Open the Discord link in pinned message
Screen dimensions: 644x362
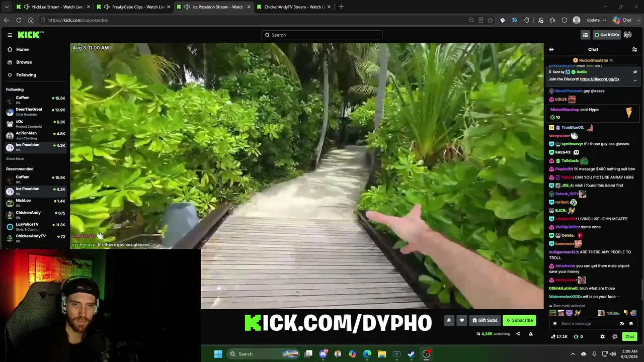[x=600, y=79]
